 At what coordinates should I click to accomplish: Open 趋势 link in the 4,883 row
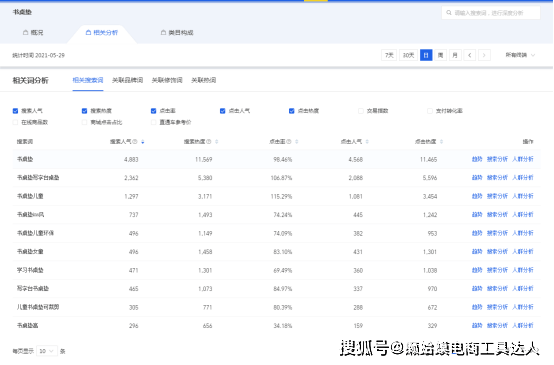[477, 159]
